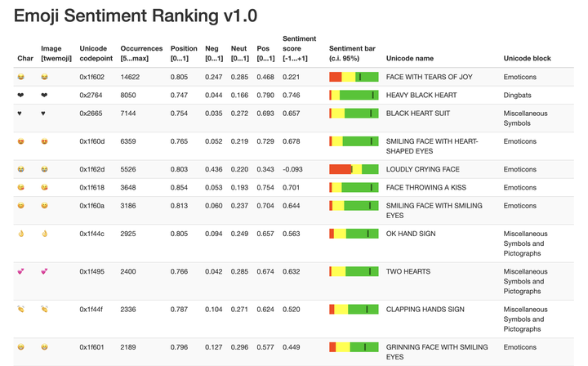The height and width of the screenshot is (366, 588).
Task: Click the name FACE THROWING A KISS
Action: pos(426,187)
